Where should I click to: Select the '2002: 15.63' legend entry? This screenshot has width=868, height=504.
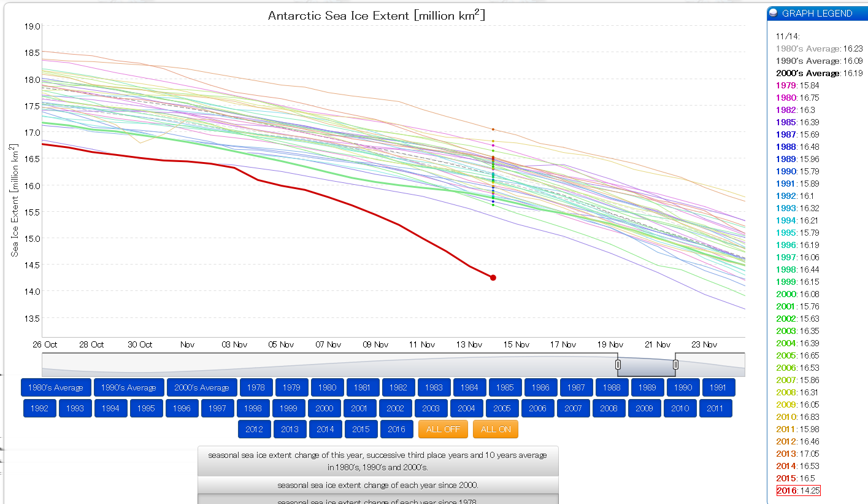797,319
